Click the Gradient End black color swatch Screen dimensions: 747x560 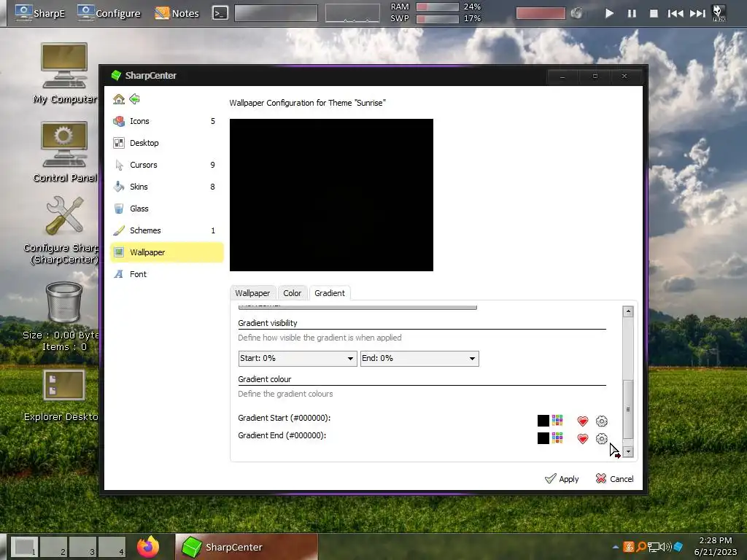coord(543,438)
